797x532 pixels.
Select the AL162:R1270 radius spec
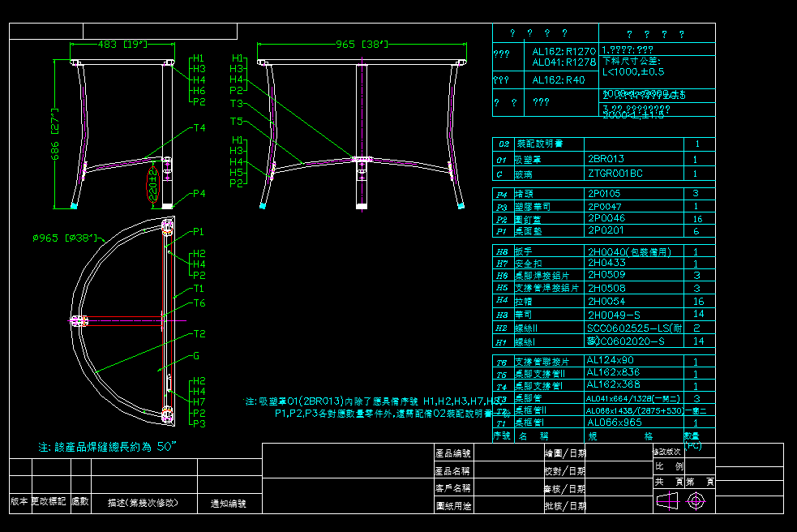click(x=563, y=51)
